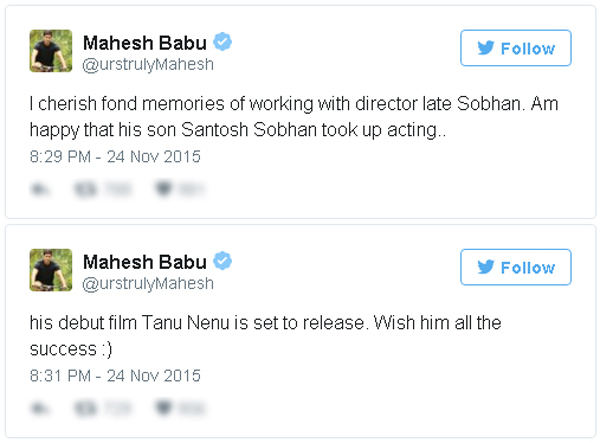Open the 8:29 PM - 24 Nov 2015 timestamp
The height and width of the screenshot is (443, 600).
point(115,157)
